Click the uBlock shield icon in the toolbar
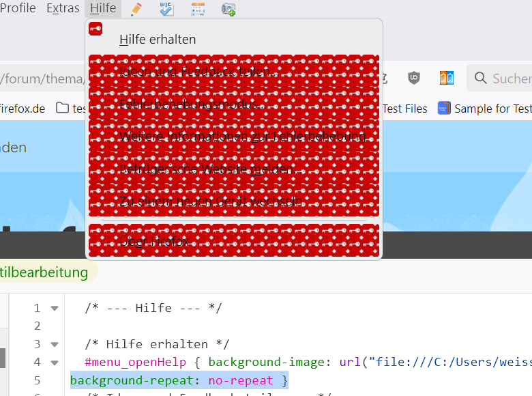532x396 pixels. tap(414, 78)
